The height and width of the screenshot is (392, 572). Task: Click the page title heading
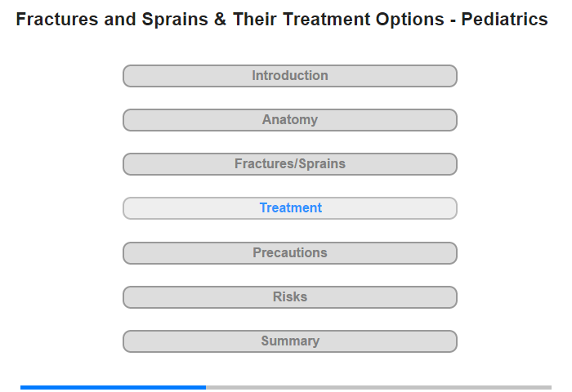[282, 20]
